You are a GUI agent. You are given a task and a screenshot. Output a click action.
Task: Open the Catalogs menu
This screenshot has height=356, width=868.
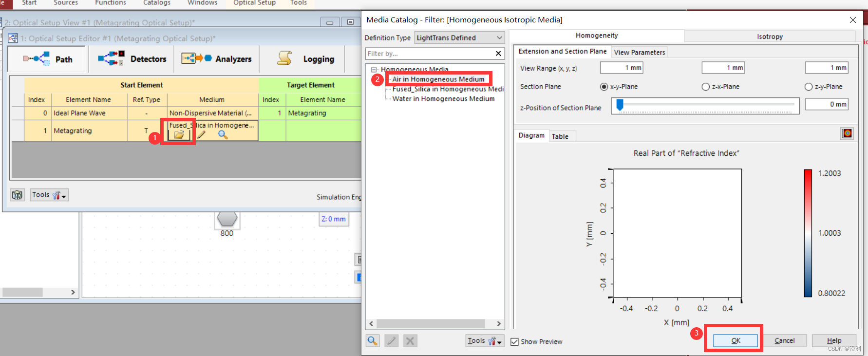(x=157, y=3)
